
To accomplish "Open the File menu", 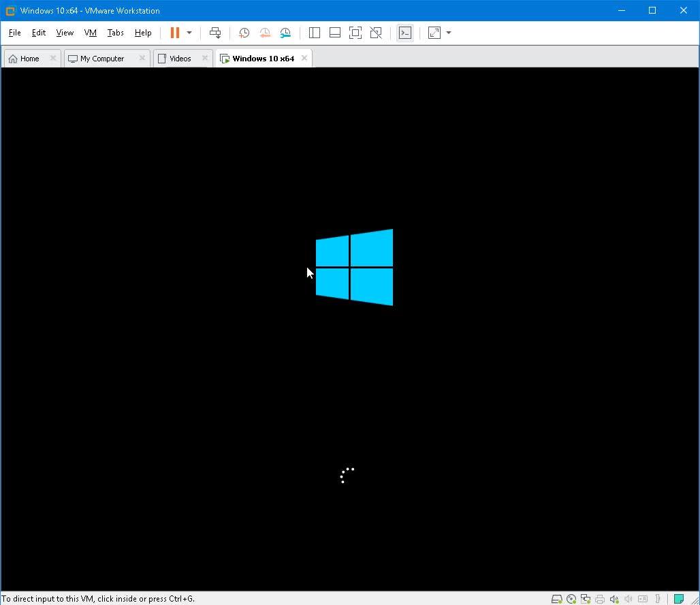I will pyautogui.click(x=15, y=33).
